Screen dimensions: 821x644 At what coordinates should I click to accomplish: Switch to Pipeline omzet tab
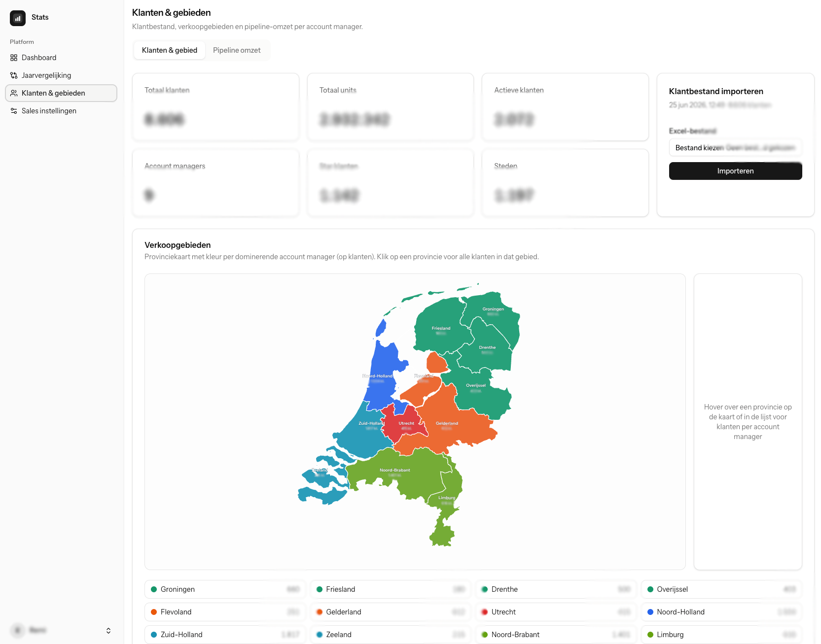coord(237,50)
